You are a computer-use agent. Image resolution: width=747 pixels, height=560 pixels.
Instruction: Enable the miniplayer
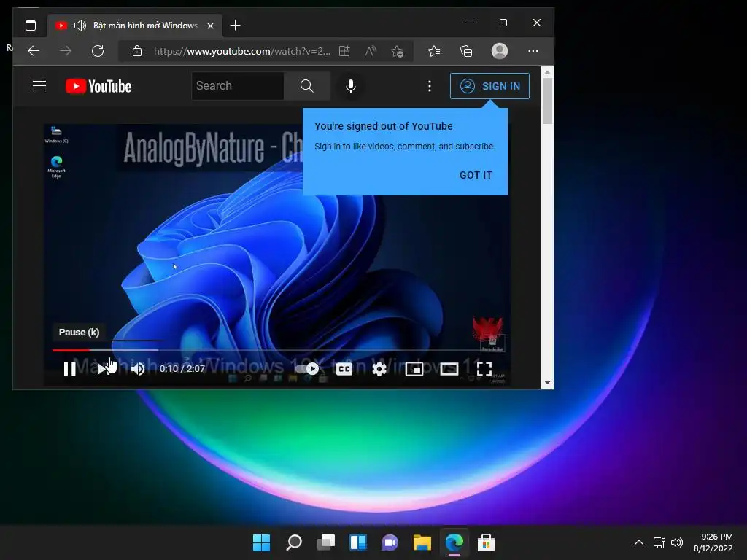click(x=414, y=368)
